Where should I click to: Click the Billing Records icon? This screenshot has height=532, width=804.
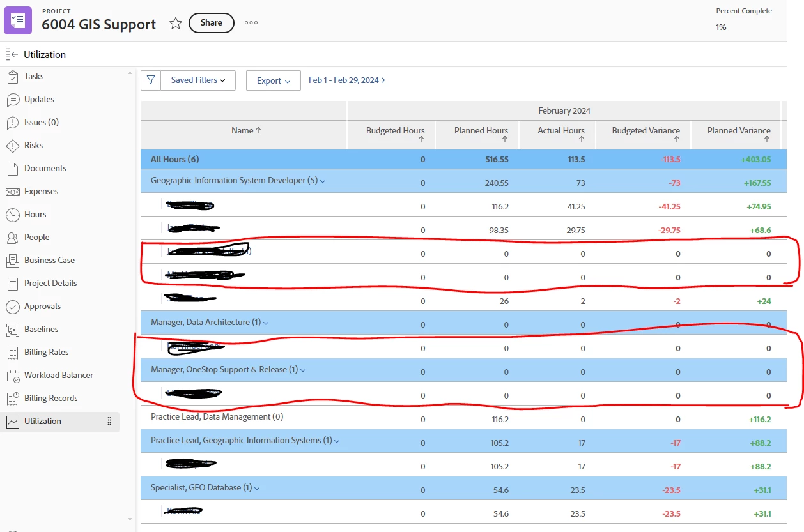(12, 399)
